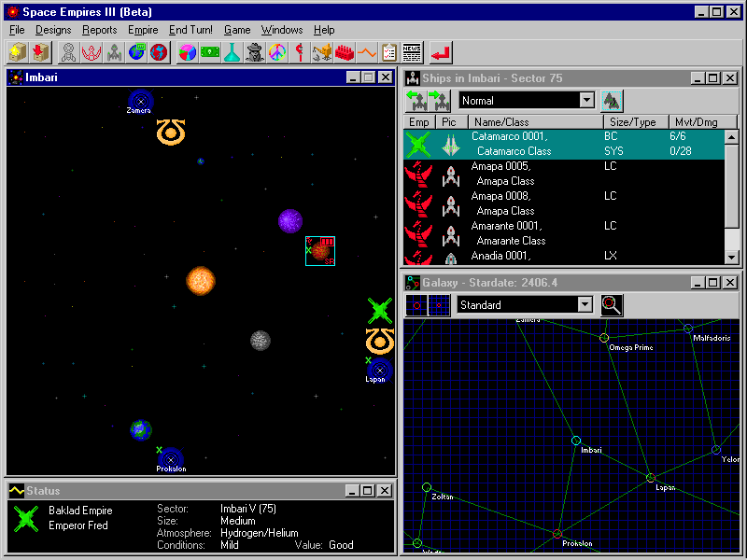Click the Zamera warp point

pos(141,101)
